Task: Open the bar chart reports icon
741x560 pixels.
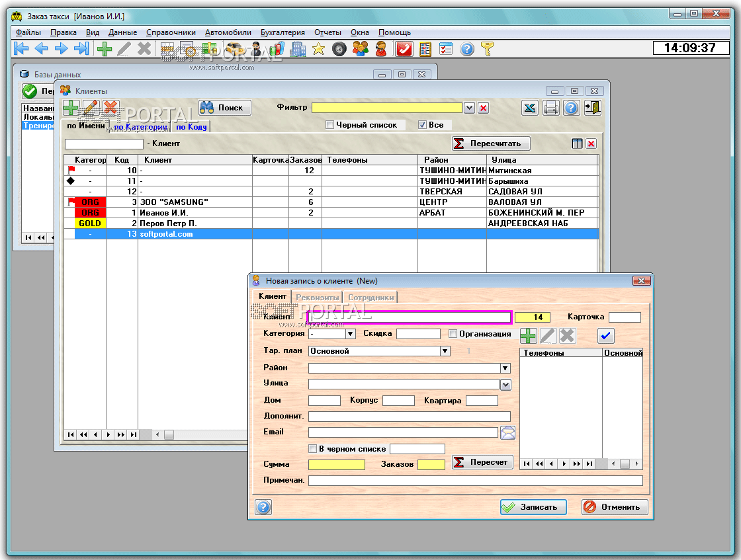Action: (277, 49)
